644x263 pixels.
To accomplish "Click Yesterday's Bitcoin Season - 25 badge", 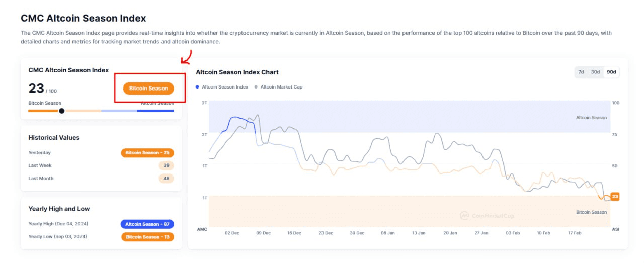I will [x=147, y=153].
